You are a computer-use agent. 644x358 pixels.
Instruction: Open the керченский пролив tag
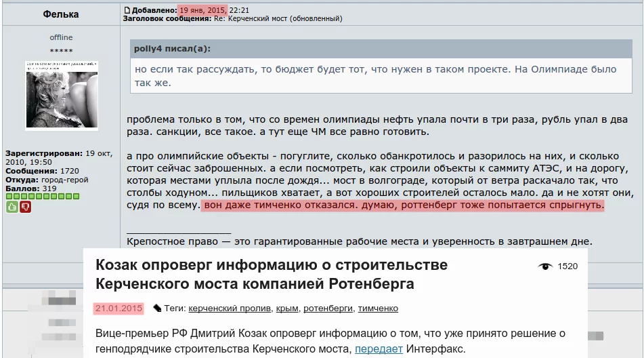coord(230,309)
